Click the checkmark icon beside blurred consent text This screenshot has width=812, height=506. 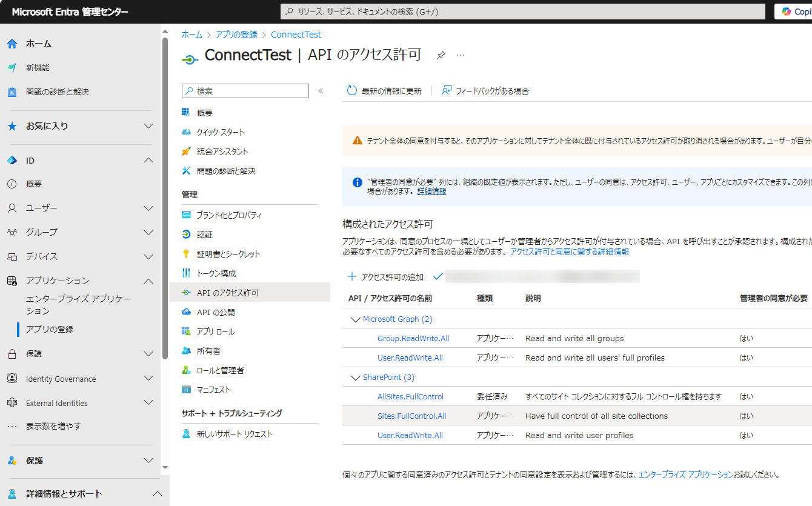pos(439,276)
